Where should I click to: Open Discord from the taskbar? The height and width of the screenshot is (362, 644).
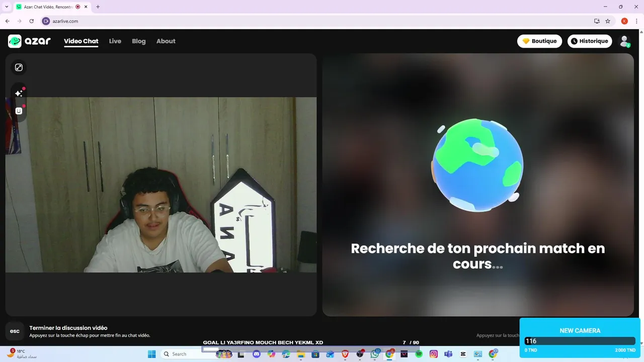[257, 354]
